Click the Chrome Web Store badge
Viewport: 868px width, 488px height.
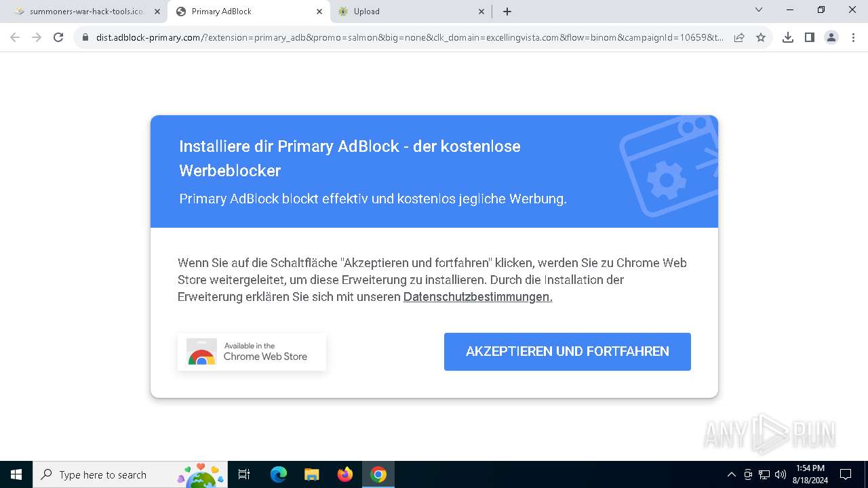(252, 352)
